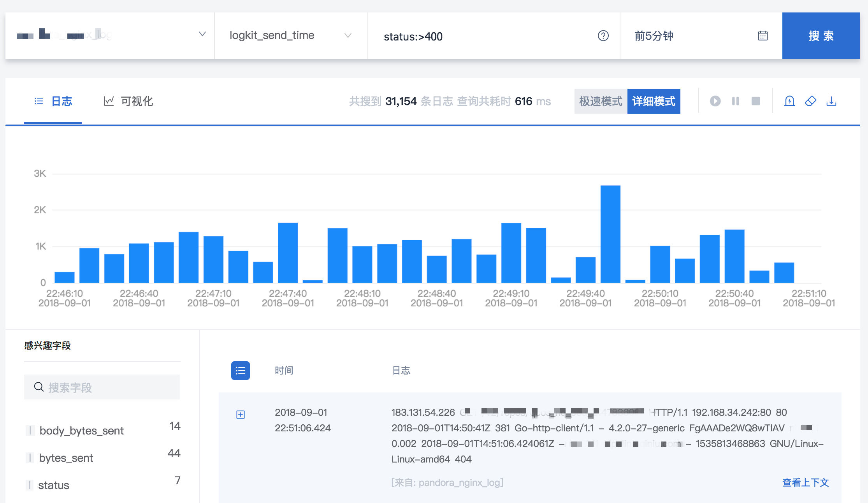The width and height of the screenshot is (868, 503).
Task: Click the 来自: pandora_nginx_log source label
Action: [x=447, y=482]
